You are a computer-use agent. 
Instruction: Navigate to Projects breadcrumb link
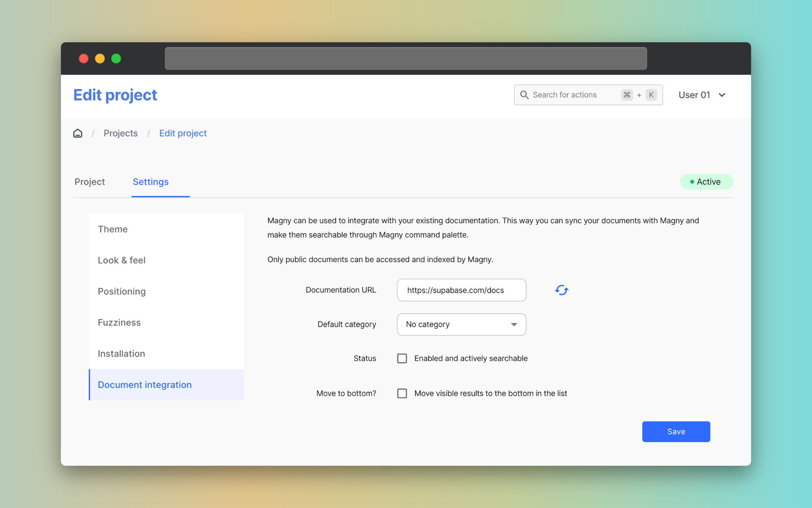[x=121, y=133]
